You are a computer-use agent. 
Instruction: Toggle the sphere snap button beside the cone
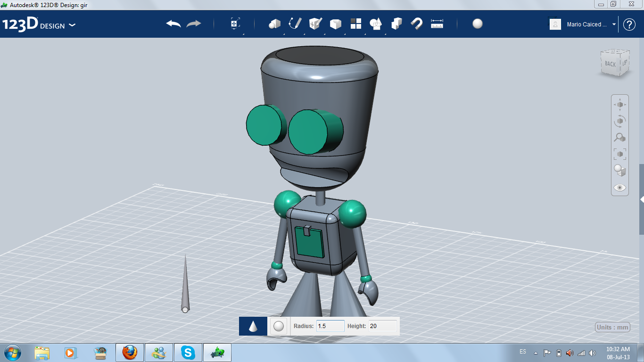coord(279,326)
